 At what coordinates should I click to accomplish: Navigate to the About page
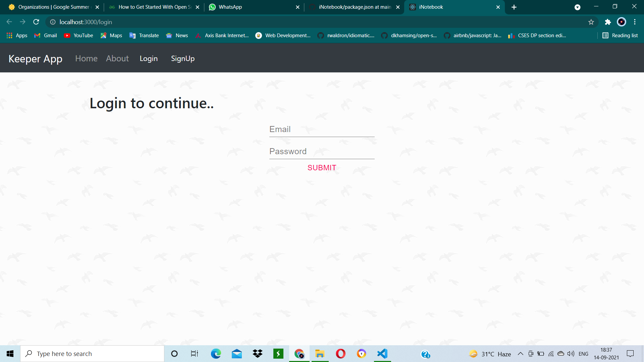coord(117,58)
